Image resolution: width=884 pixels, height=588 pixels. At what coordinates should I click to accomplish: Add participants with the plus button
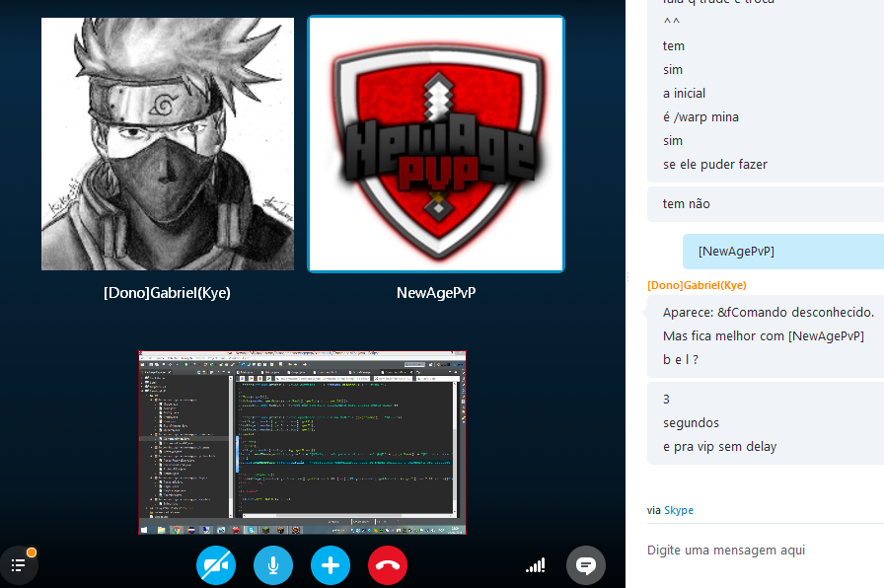[x=331, y=565]
